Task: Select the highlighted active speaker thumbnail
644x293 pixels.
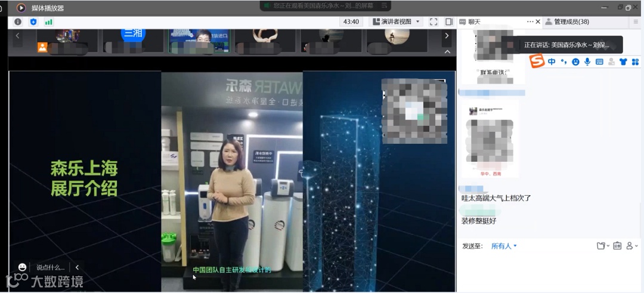Action: [199, 41]
